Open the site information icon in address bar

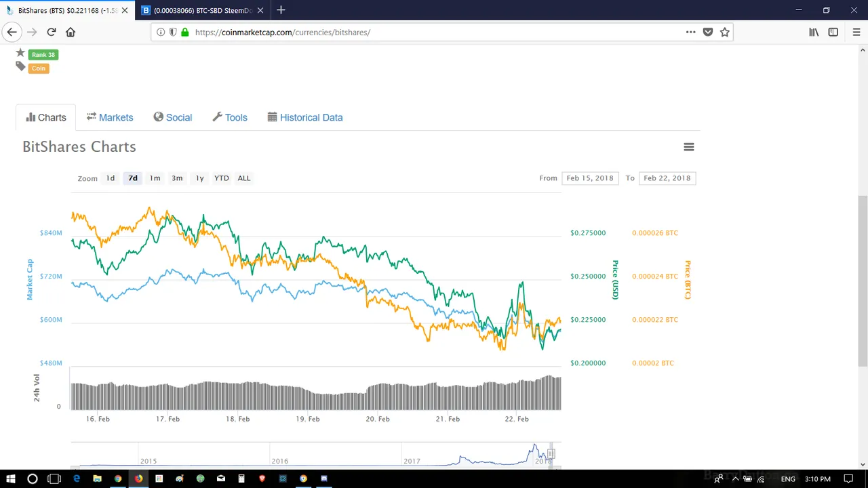[161, 32]
